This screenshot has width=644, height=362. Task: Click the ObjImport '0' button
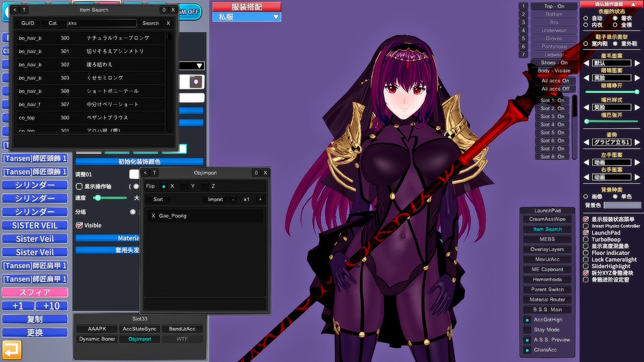[x=255, y=173]
